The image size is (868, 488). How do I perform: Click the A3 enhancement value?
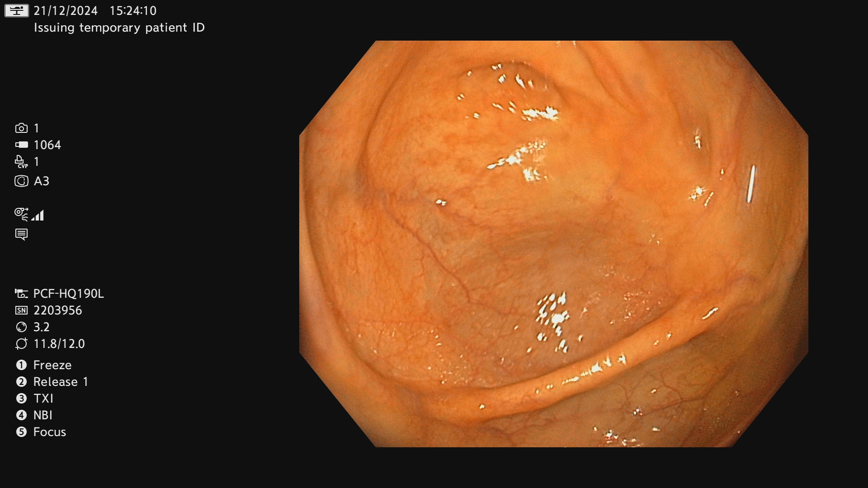[x=42, y=181]
